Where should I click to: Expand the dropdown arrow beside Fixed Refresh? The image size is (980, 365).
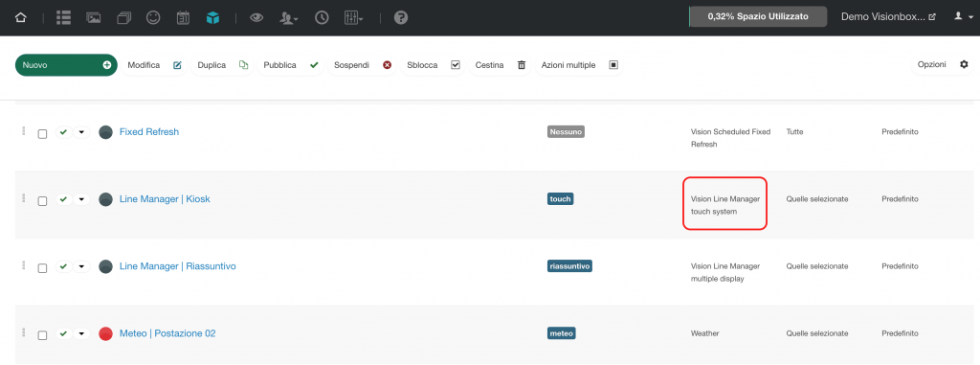pos(82,132)
